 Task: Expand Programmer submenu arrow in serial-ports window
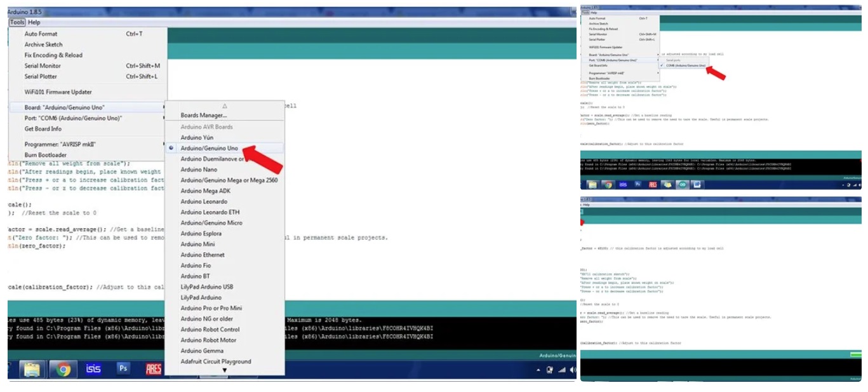click(x=657, y=73)
